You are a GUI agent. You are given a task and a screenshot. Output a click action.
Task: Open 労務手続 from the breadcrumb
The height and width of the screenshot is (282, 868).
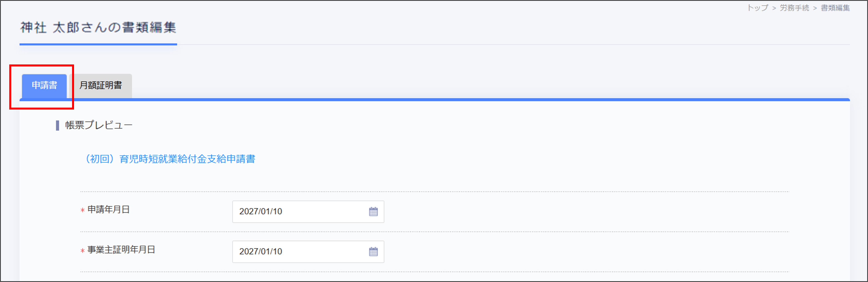(x=794, y=8)
